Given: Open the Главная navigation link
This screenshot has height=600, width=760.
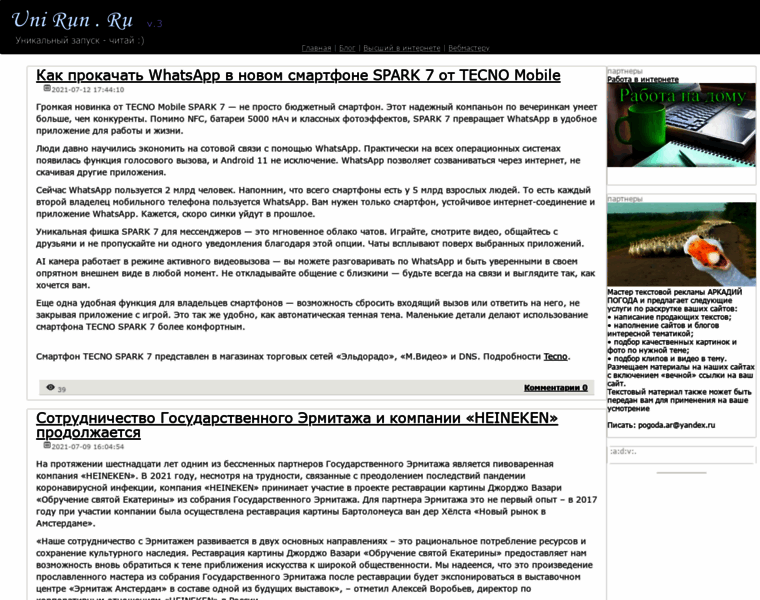Looking at the screenshot, I should [316, 48].
